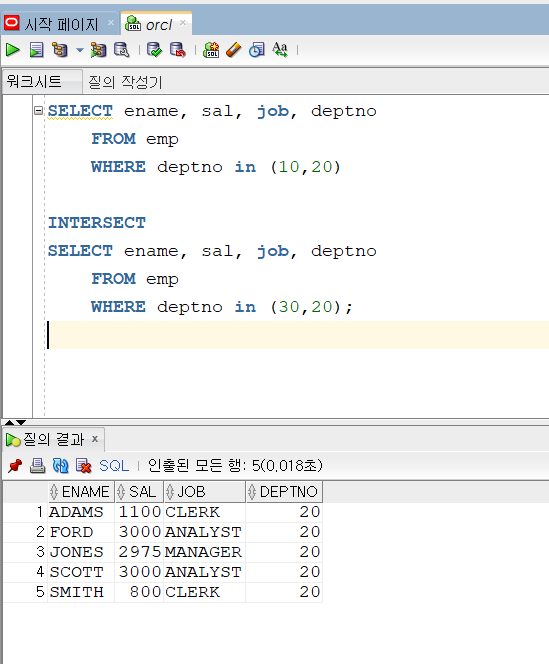Switch to the 시작 페이지 tab

tap(61, 24)
